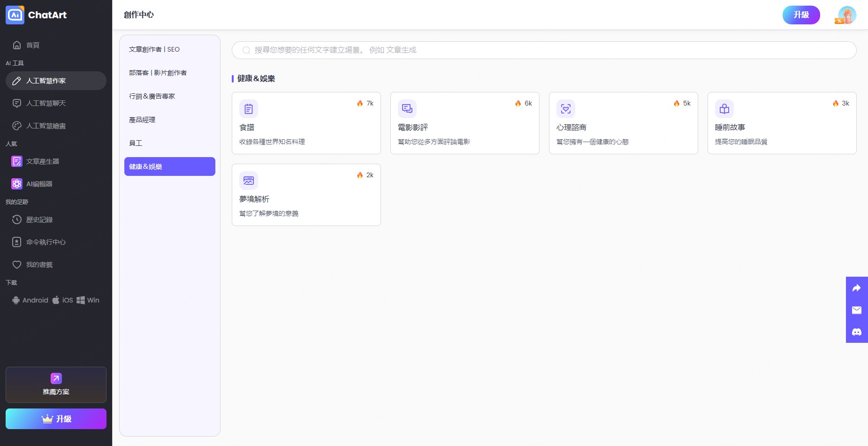Open the user avatar profile

click(847, 15)
